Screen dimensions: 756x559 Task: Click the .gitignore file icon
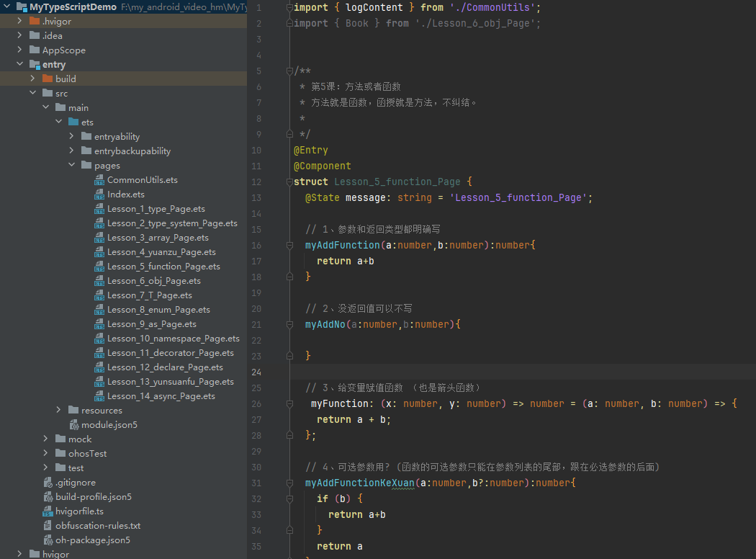click(x=48, y=483)
